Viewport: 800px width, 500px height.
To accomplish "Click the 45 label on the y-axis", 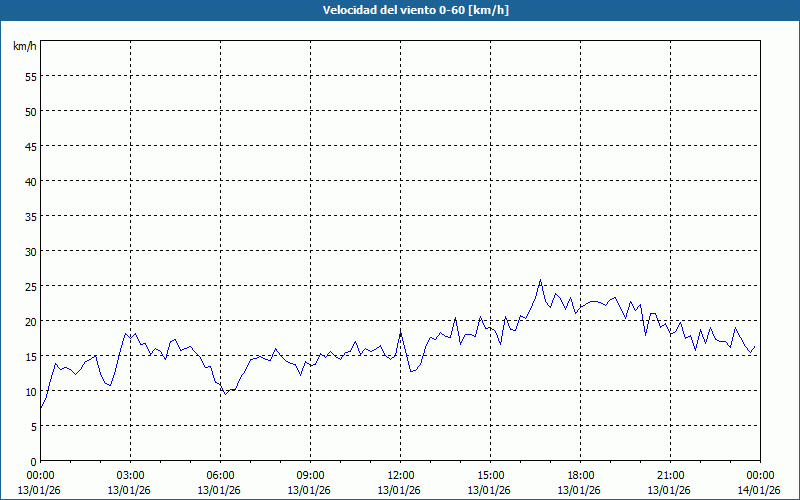I will point(30,146).
